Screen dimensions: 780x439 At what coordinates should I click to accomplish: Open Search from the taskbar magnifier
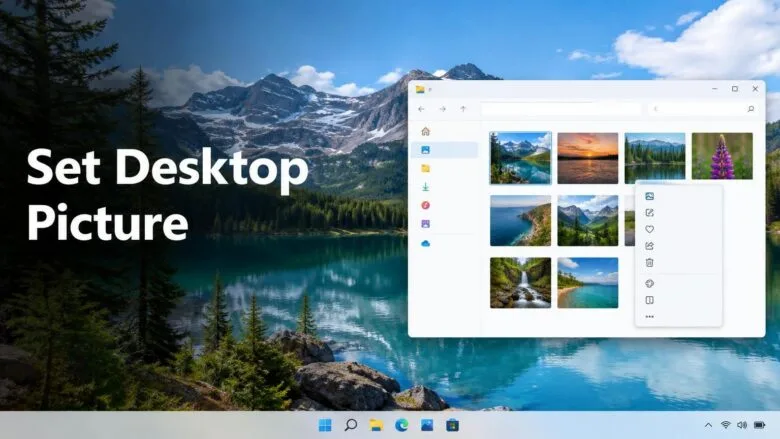[351, 425]
